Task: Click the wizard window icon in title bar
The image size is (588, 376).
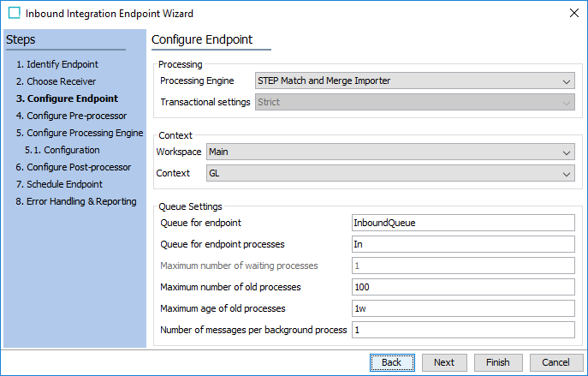Action: (14, 14)
